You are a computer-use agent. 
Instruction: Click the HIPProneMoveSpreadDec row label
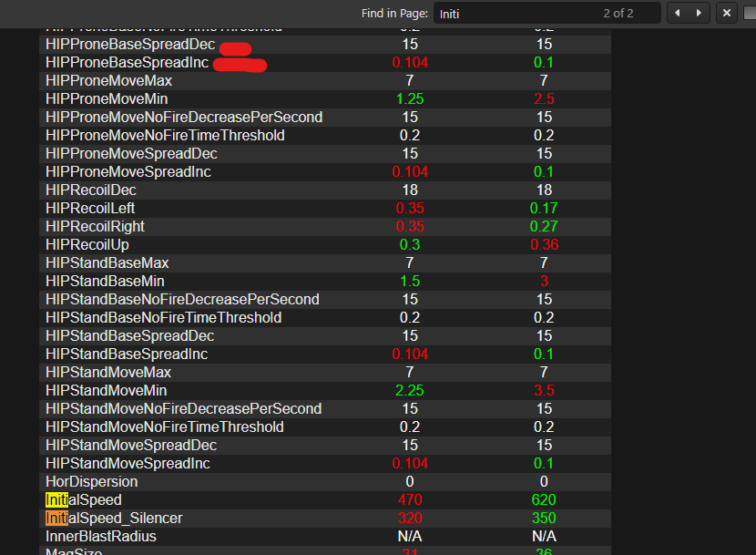coord(132,153)
